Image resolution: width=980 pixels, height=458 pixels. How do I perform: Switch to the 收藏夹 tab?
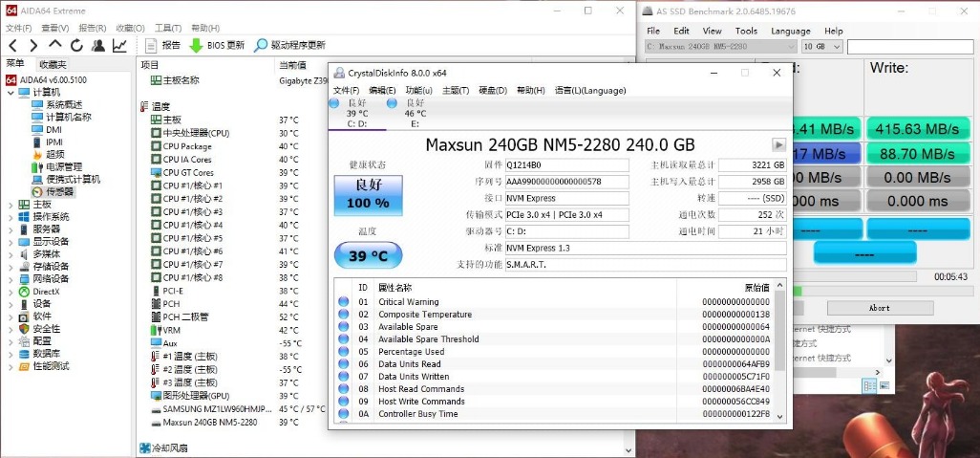click(x=53, y=64)
